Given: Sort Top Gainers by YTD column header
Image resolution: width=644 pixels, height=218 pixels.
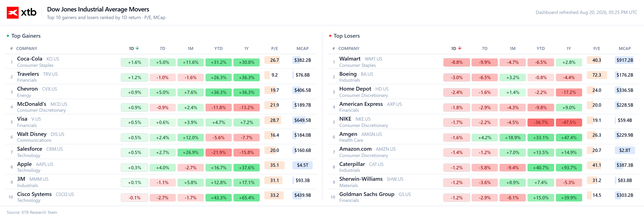Looking at the screenshot, I should [x=218, y=48].
